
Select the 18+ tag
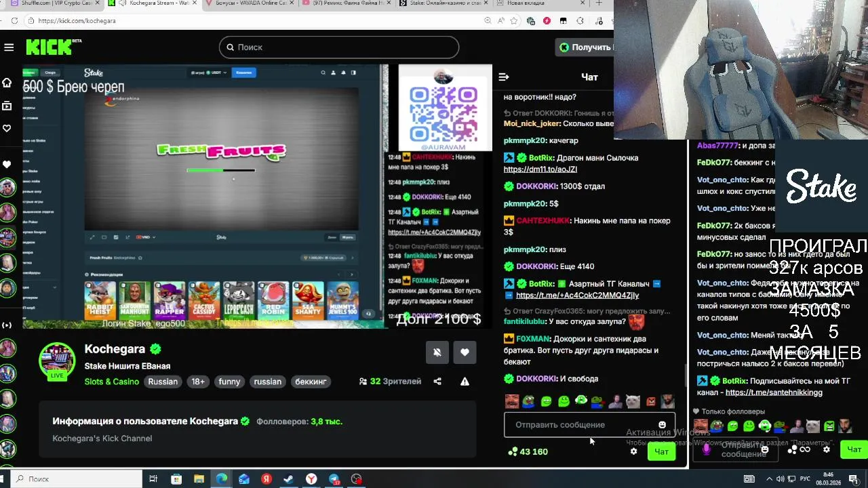198,382
